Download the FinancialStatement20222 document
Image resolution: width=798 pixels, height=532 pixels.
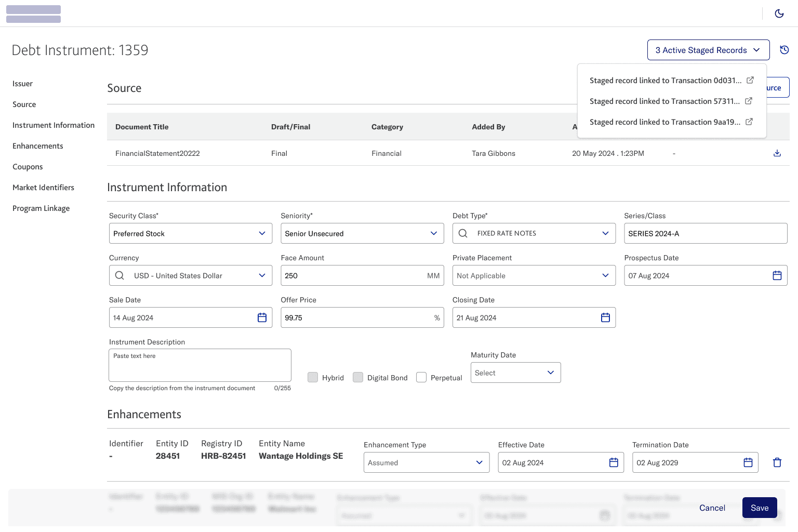[777, 153]
